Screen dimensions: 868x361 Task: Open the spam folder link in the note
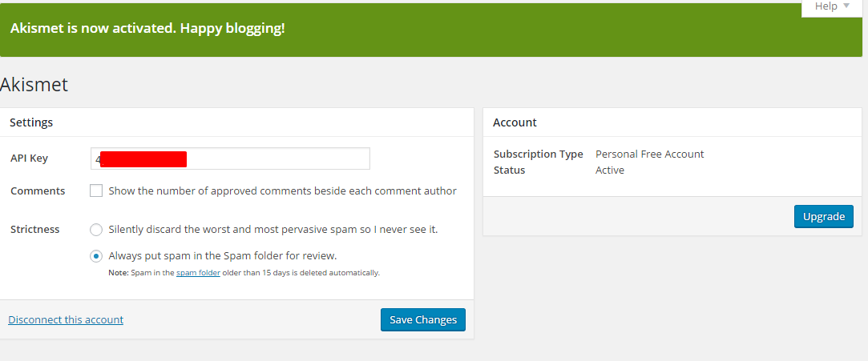[x=198, y=273]
